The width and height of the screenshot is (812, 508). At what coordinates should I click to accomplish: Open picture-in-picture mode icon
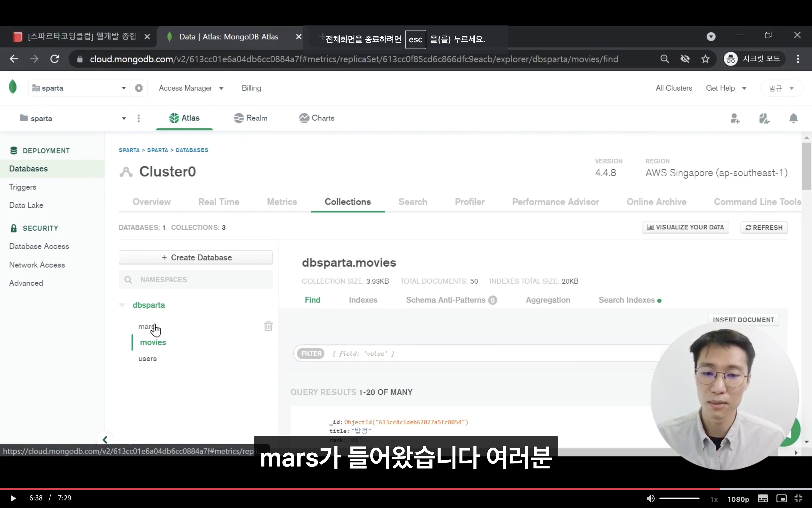782,499
